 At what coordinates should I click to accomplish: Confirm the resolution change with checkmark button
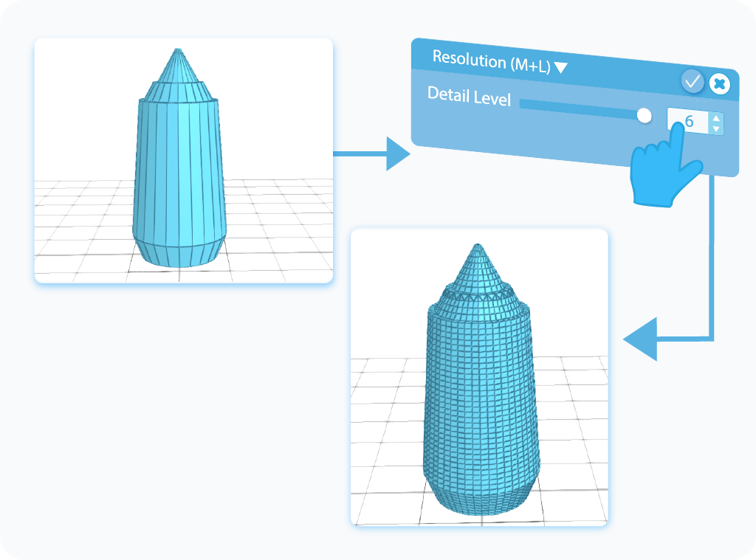click(693, 83)
